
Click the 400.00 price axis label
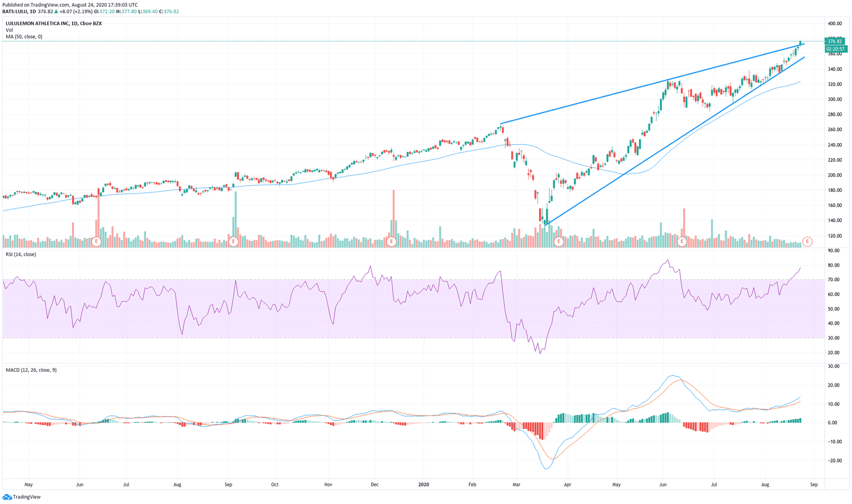(835, 24)
